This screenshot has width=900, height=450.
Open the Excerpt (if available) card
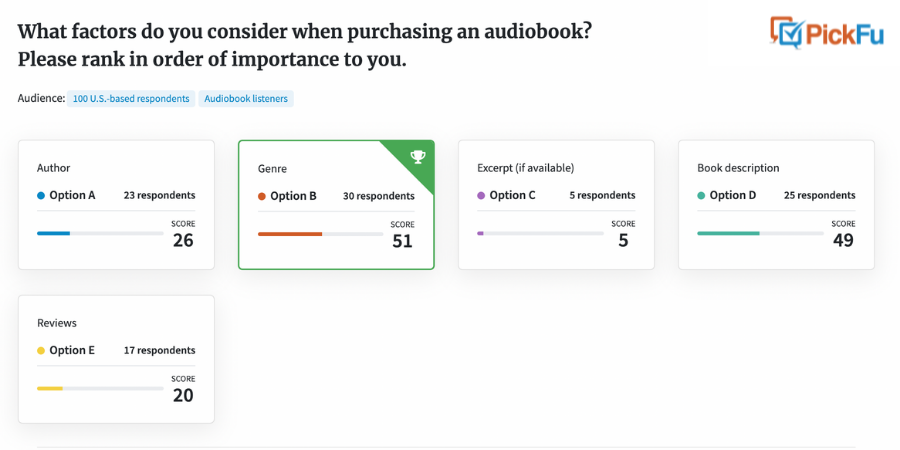click(556, 205)
